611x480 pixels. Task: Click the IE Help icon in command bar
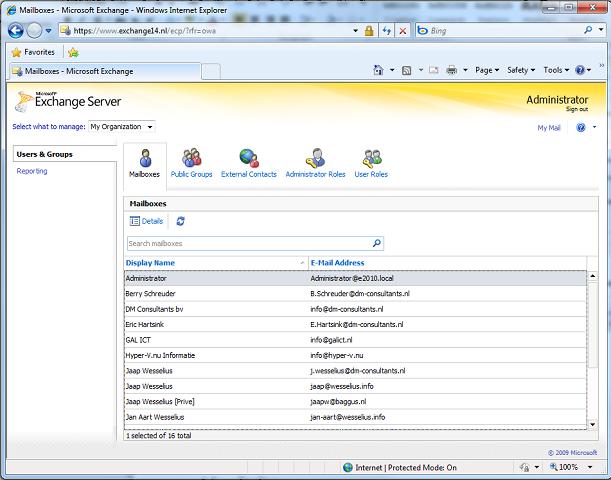coord(580,70)
